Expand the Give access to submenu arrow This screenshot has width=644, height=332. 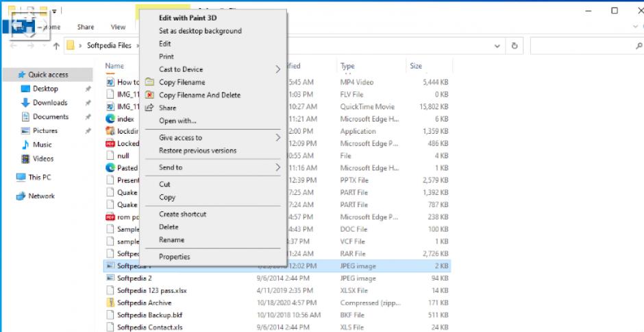pos(277,137)
